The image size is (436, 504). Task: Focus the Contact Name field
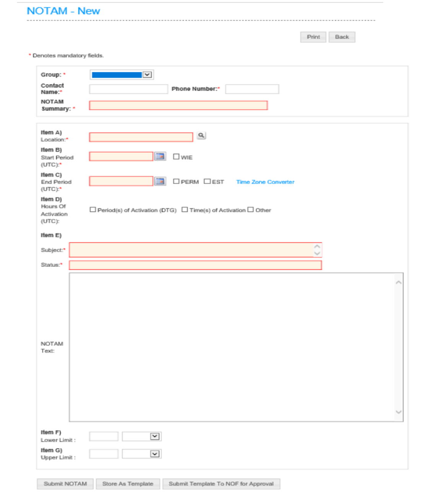[129, 89]
